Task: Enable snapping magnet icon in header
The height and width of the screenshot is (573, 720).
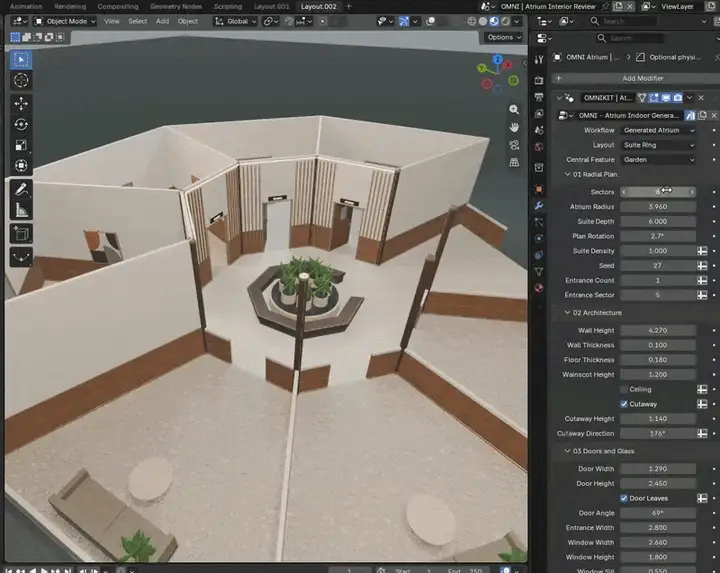Action: coord(288,21)
